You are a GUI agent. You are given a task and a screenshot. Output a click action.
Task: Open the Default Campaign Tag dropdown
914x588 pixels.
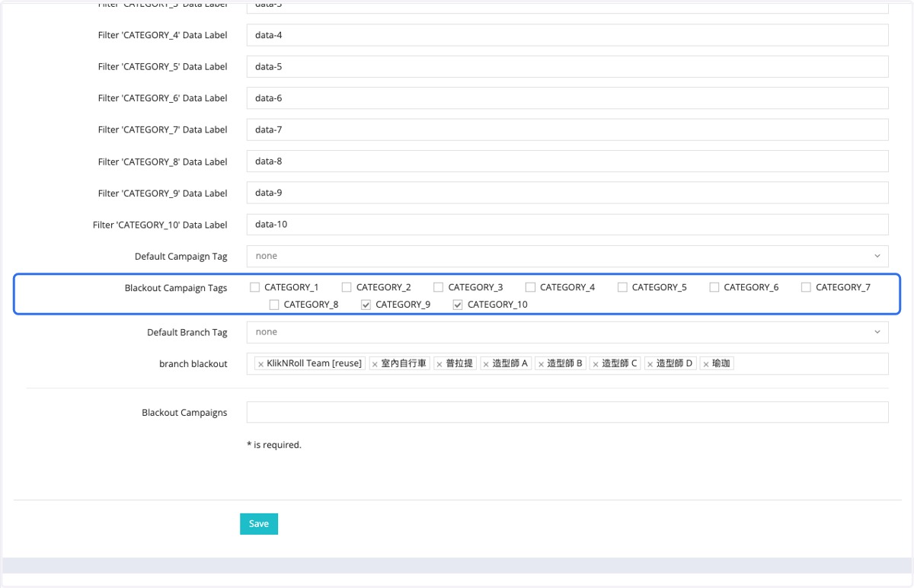tap(567, 256)
